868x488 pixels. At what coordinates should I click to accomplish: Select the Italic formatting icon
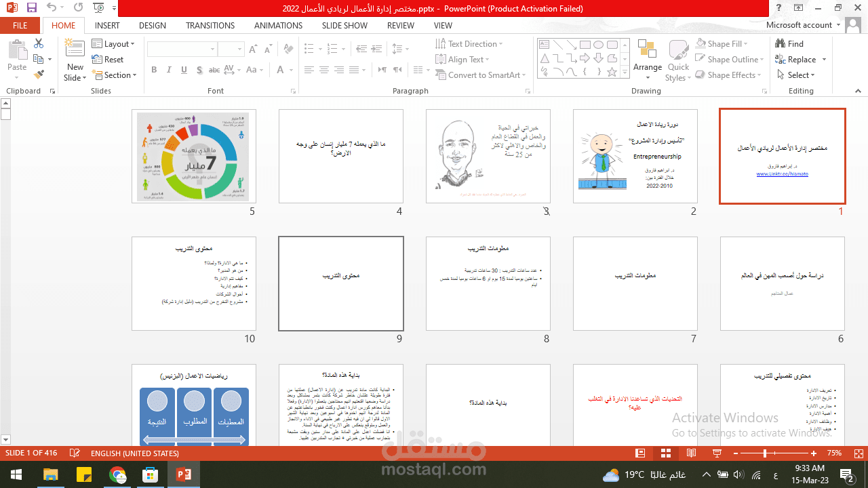[x=168, y=70]
